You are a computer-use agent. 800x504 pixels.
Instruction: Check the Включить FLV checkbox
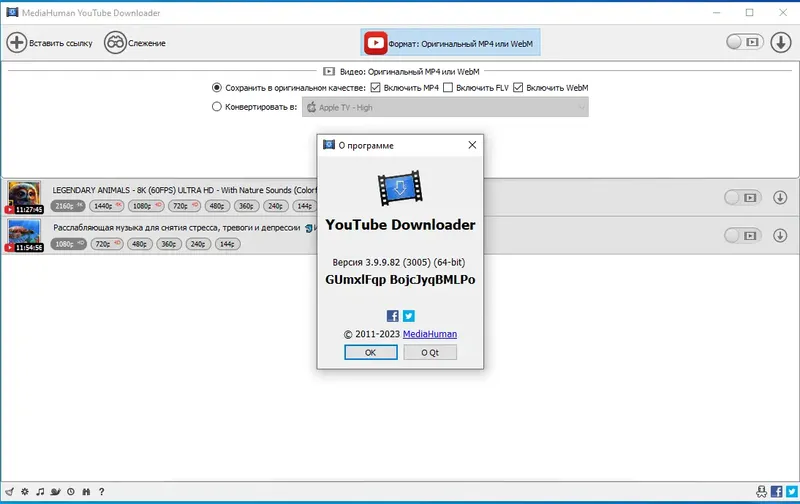(x=448, y=88)
